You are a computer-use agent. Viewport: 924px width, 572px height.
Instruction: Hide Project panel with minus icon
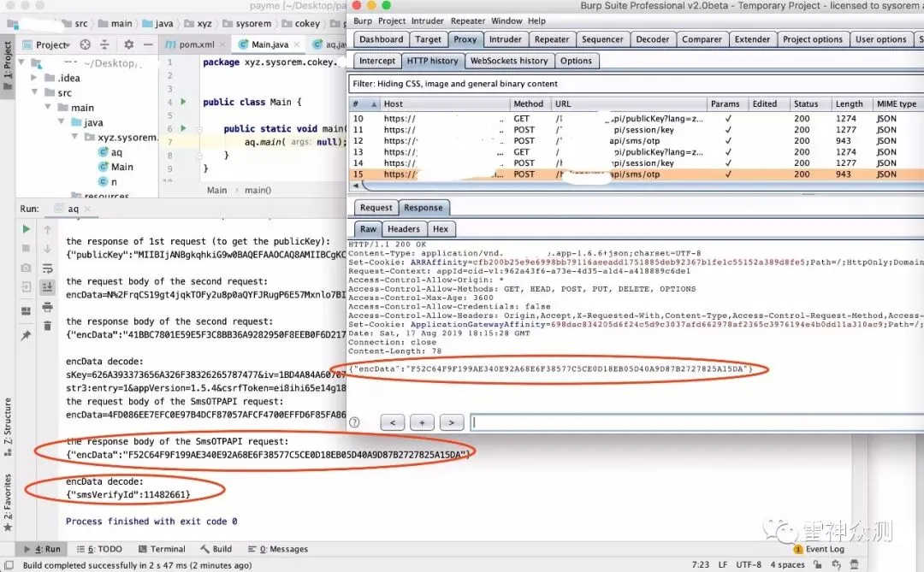(x=148, y=44)
